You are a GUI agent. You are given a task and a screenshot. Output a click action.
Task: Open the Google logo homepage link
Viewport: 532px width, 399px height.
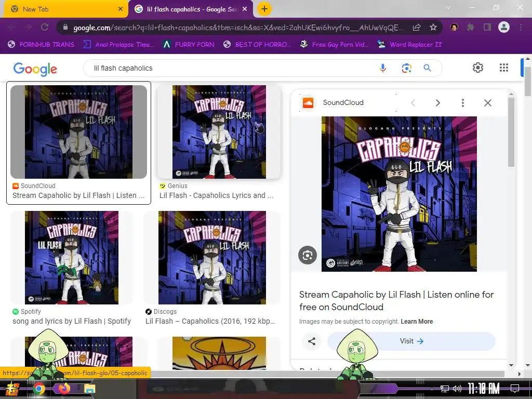coord(35,69)
